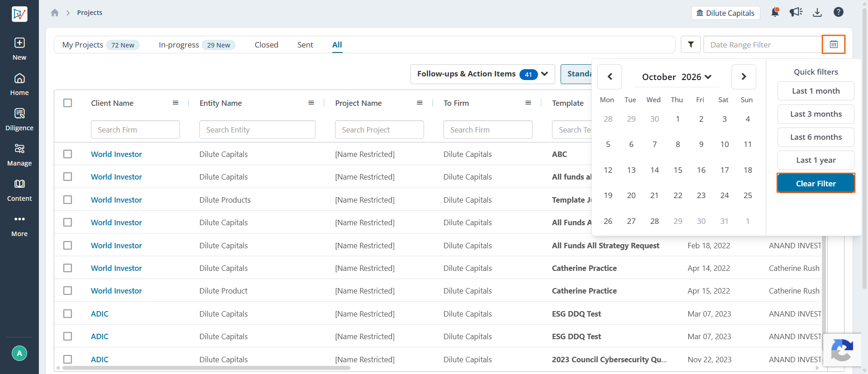868x374 pixels.
Task: Click the Clear Filter button
Action: [816, 183]
